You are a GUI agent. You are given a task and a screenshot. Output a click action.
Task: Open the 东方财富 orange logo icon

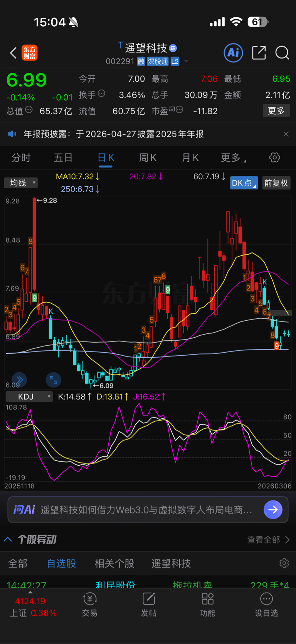(30, 53)
